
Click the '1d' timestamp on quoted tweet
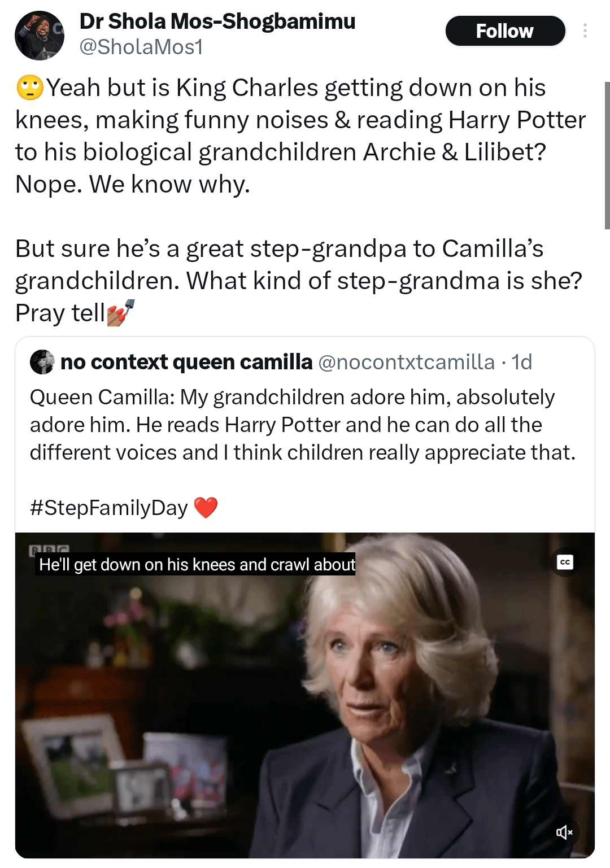pos(522,362)
